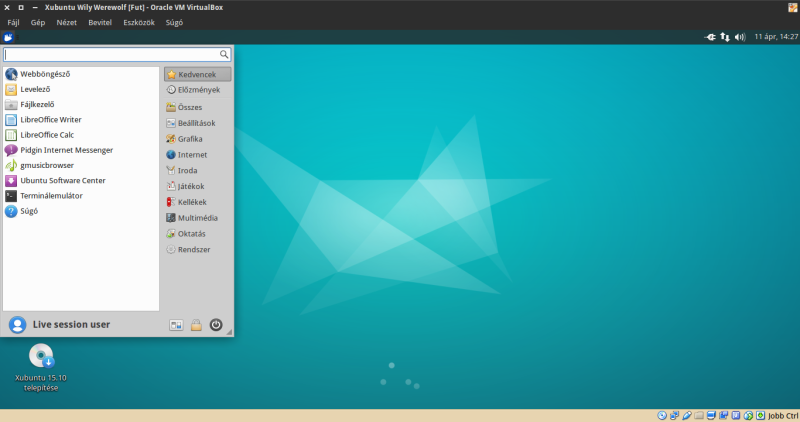The image size is (800, 422).
Task: Click the VirtualBox shared folders status icon
Action: [x=699, y=415]
